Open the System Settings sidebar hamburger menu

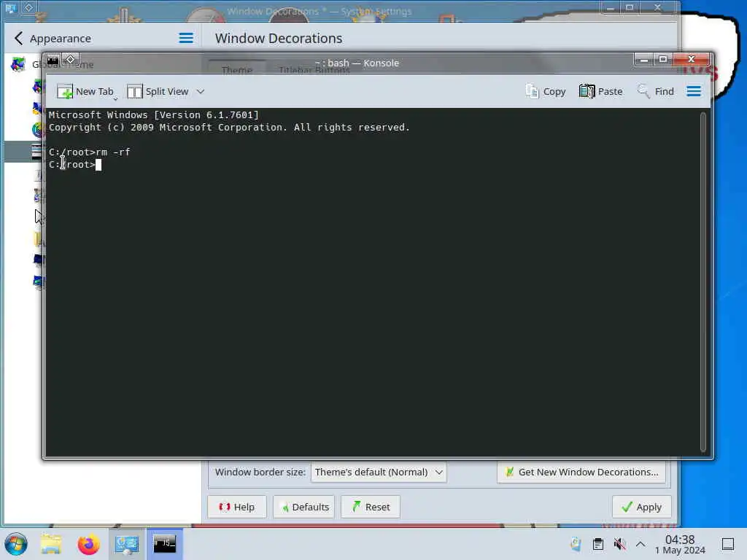pos(186,38)
